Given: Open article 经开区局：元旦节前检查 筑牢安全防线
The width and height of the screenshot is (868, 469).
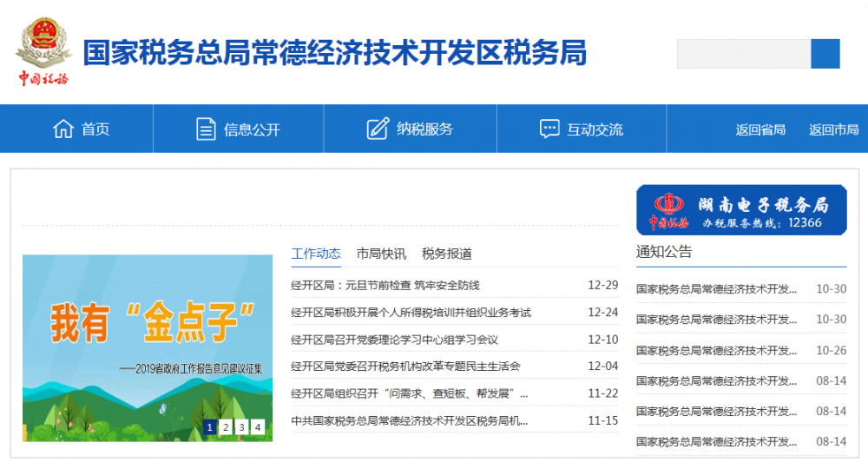Looking at the screenshot, I should pos(385,285).
